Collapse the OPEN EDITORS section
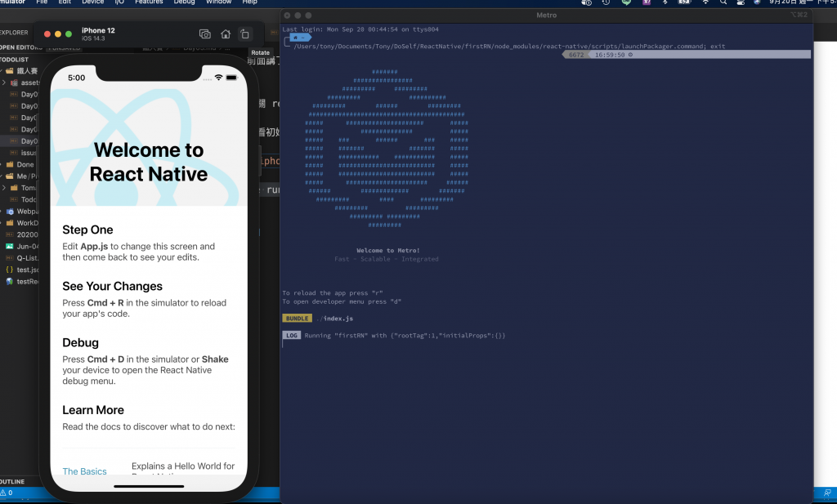 21,47
